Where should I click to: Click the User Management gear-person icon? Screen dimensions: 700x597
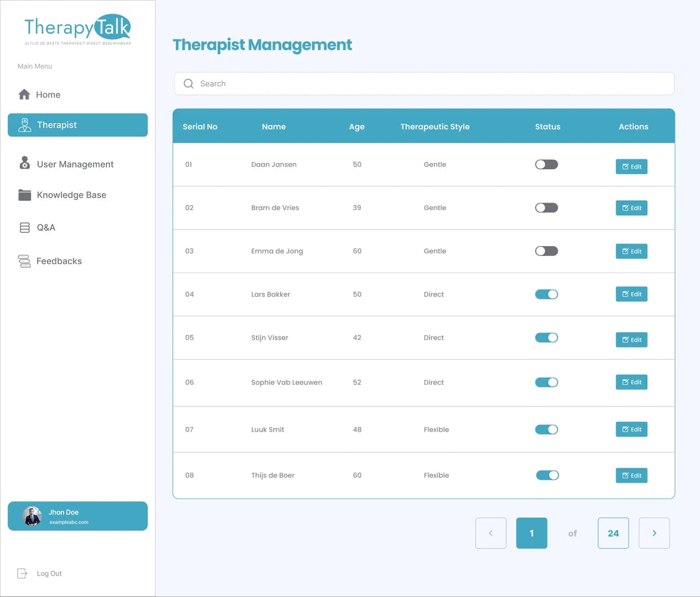pyautogui.click(x=25, y=163)
